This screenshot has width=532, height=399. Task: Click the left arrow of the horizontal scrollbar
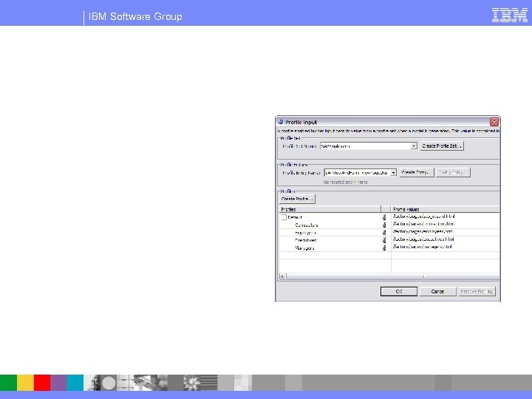[283, 276]
